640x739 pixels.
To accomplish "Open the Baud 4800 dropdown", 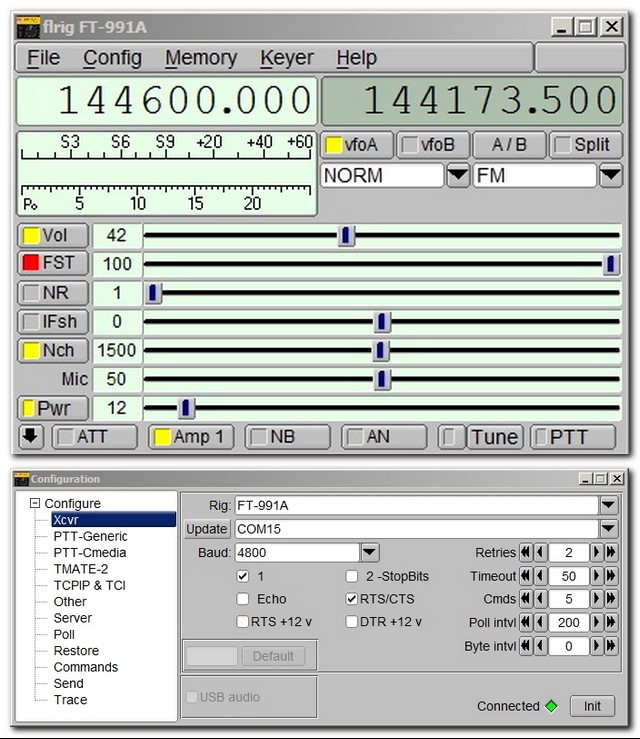I will [x=370, y=552].
